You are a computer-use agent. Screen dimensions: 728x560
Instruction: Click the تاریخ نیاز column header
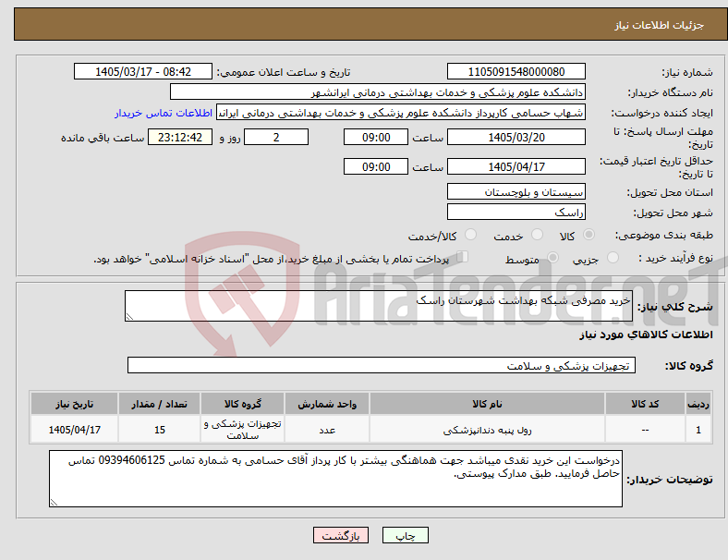pos(74,404)
